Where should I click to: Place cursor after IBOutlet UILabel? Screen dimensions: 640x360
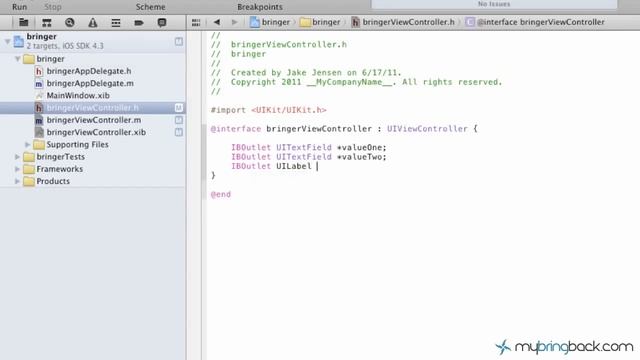pos(317,166)
